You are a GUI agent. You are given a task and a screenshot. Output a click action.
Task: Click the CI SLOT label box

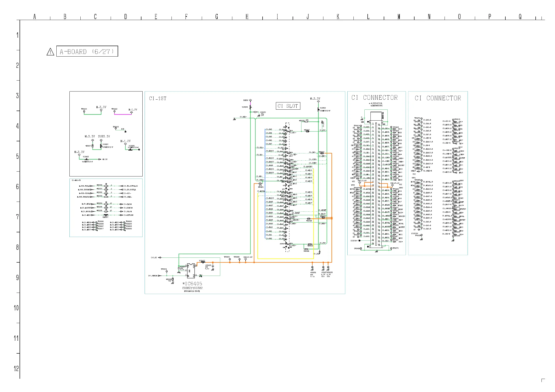288,106
